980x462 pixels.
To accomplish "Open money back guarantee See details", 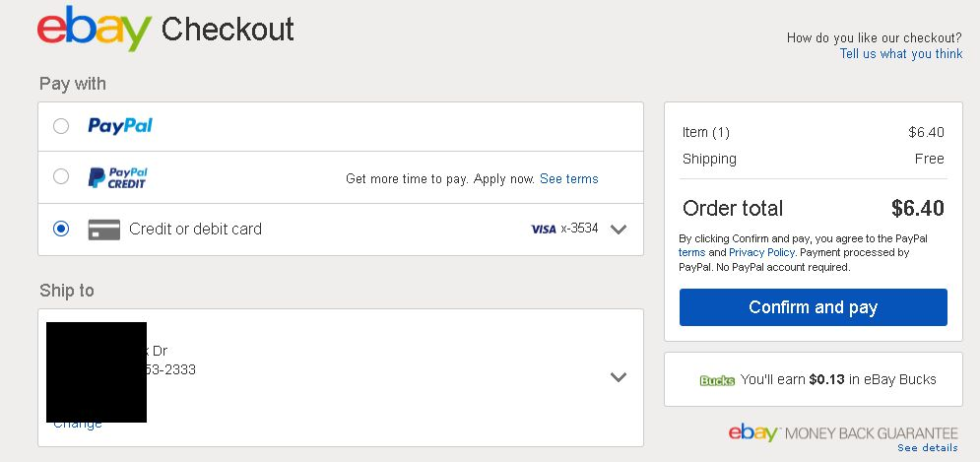I will coord(928,447).
